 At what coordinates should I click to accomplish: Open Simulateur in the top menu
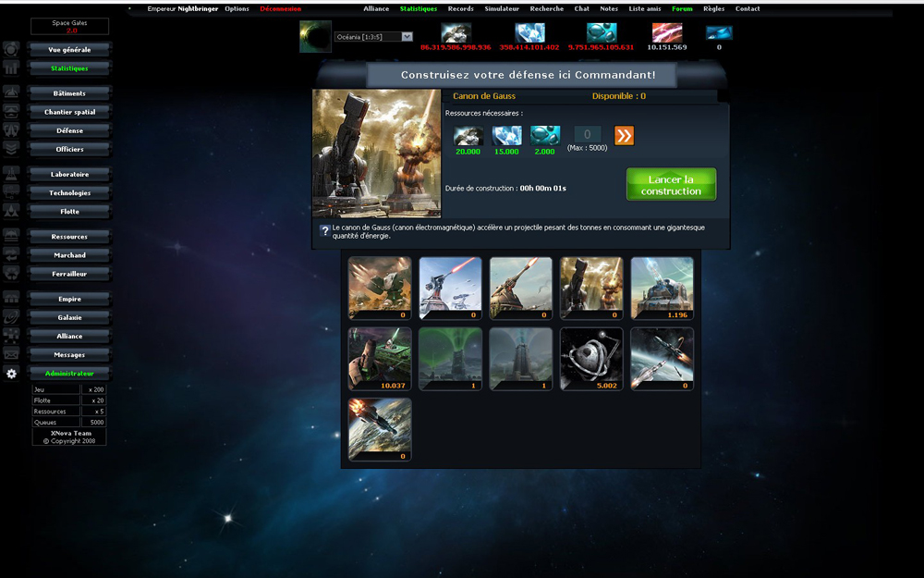(502, 9)
